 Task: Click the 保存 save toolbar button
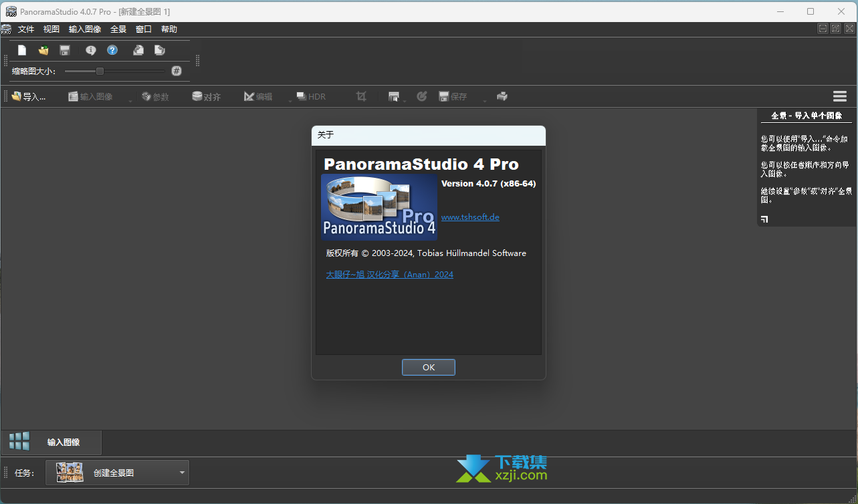click(453, 96)
